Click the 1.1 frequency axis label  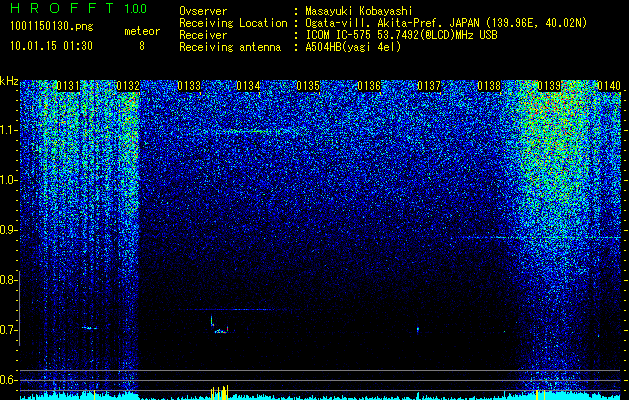pyautogui.click(x=7, y=131)
